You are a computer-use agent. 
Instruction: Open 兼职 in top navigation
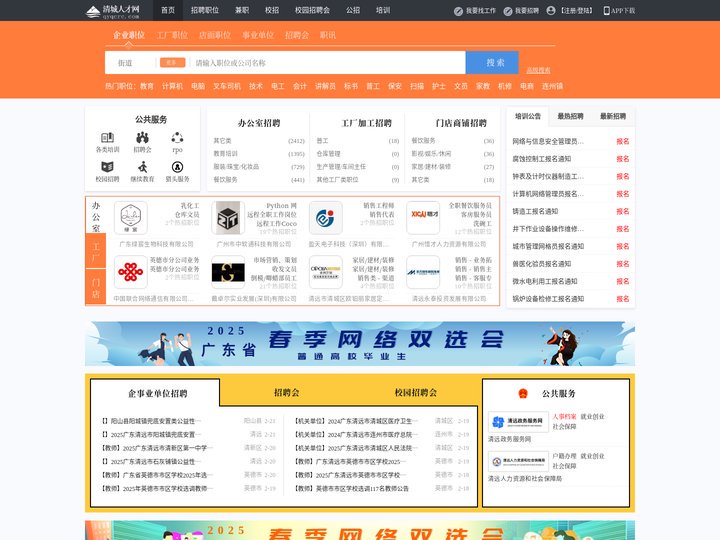(x=242, y=10)
